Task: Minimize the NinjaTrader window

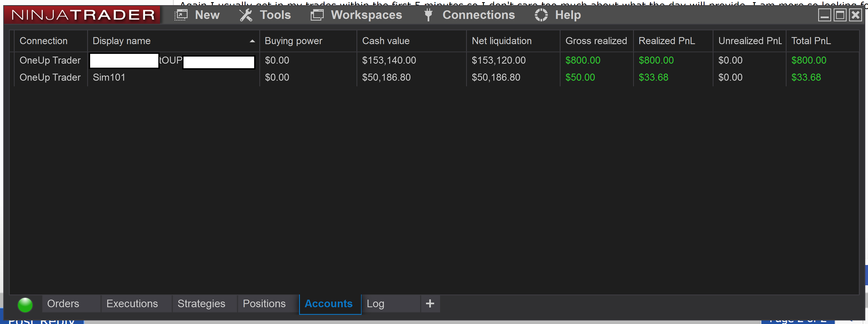Action: coord(824,15)
